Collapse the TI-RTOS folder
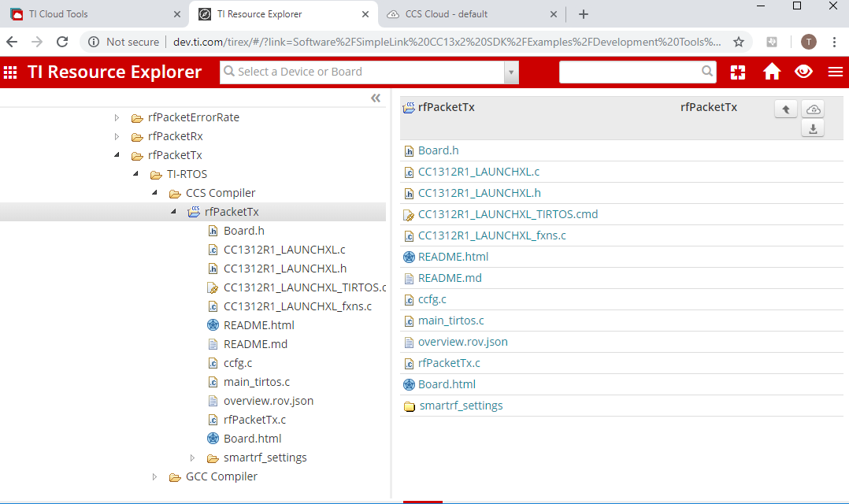The width and height of the screenshot is (849, 504). [x=136, y=174]
